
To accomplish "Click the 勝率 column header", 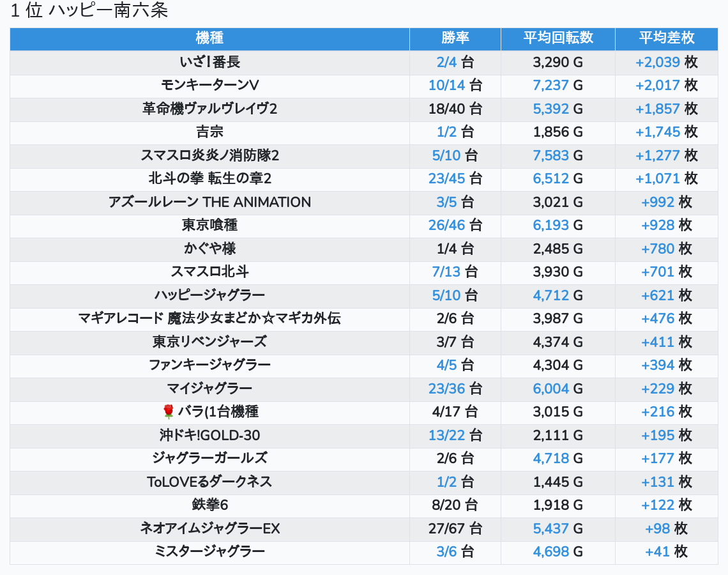I will coord(455,38).
